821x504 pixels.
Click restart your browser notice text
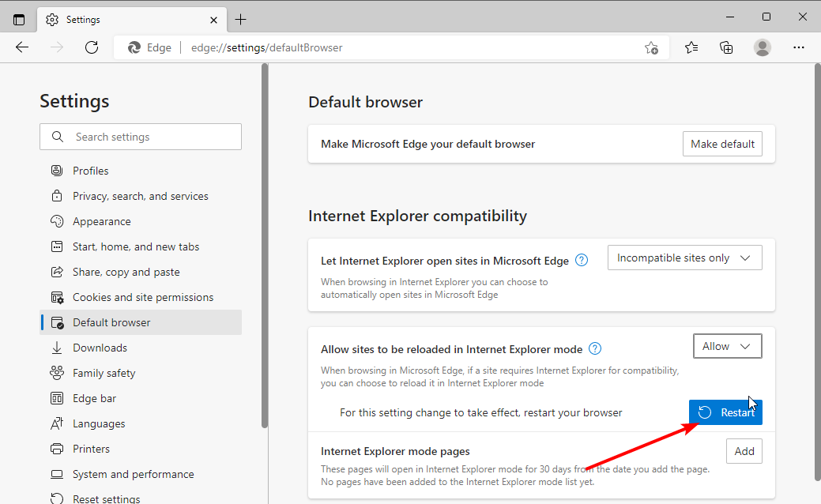click(x=480, y=413)
